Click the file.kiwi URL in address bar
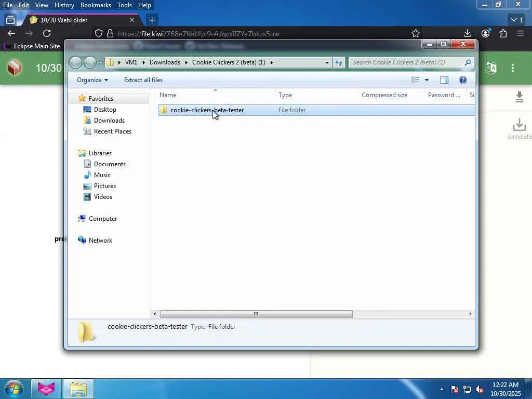This screenshot has width=532, height=399. pyautogui.click(x=198, y=34)
